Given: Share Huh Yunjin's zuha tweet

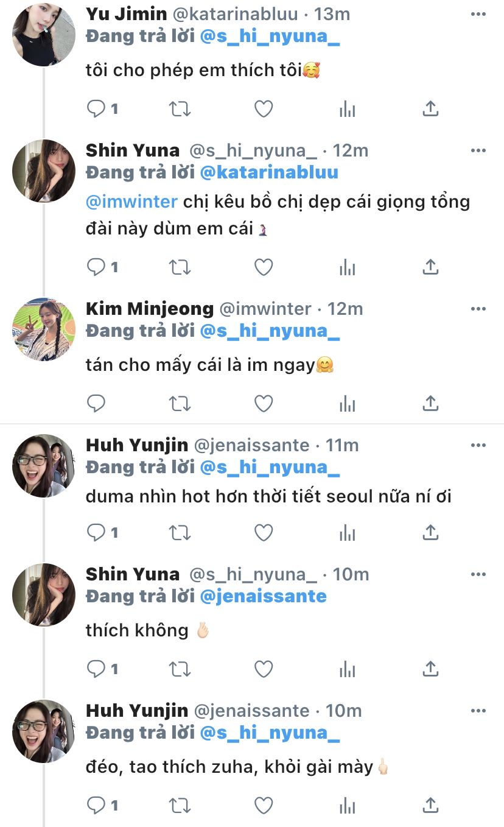Looking at the screenshot, I should pos(430,805).
